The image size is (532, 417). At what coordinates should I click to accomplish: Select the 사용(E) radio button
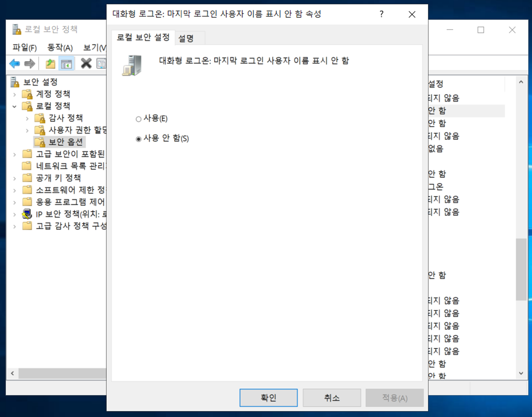click(139, 119)
